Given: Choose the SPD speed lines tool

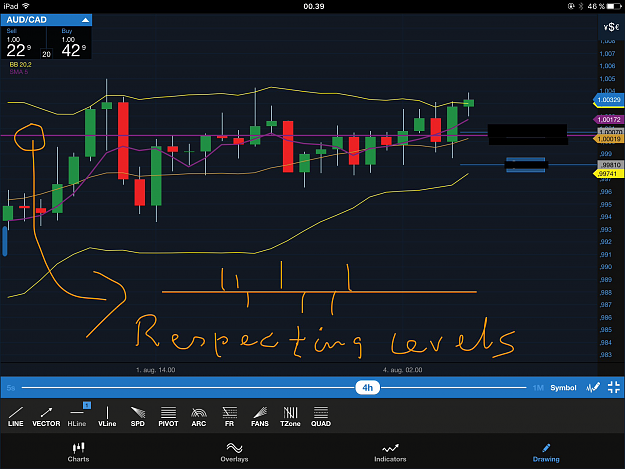Looking at the screenshot, I should click(138, 416).
